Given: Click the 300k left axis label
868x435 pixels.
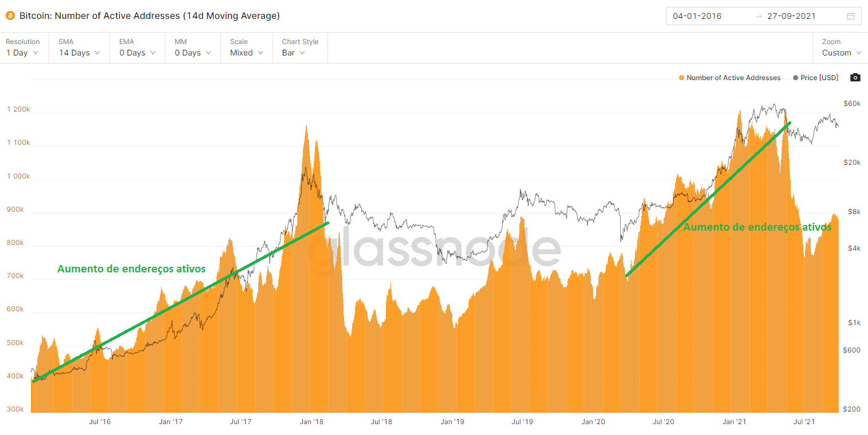Looking at the screenshot, I should [15, 409].
